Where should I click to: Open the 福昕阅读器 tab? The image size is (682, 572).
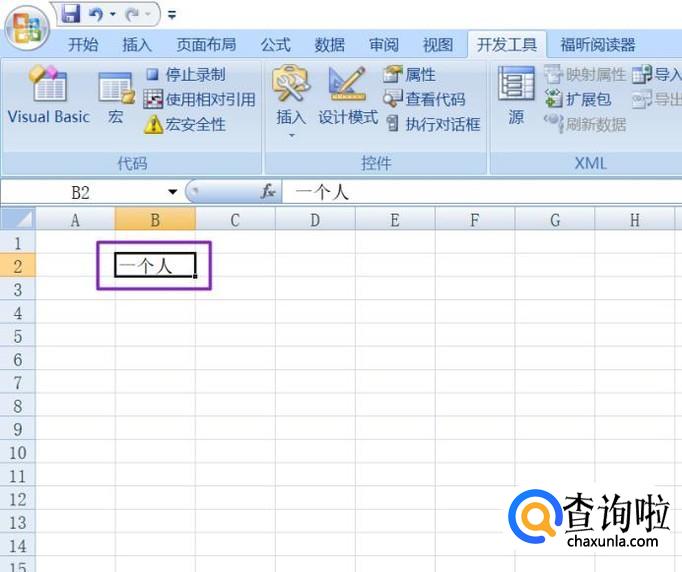point(598,44)
